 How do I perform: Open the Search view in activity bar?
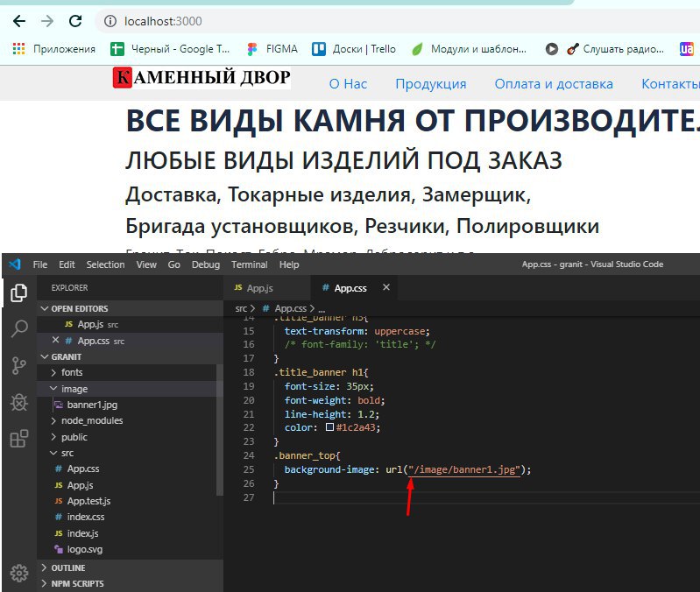19,328
